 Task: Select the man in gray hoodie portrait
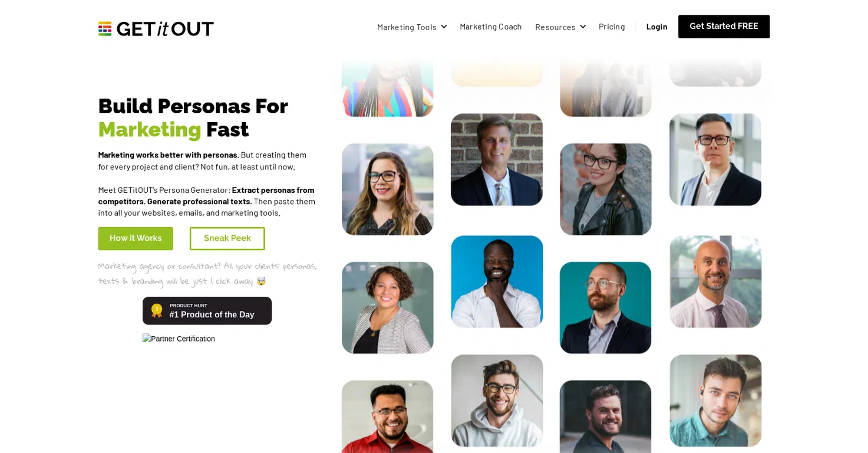tap(497, 401)
